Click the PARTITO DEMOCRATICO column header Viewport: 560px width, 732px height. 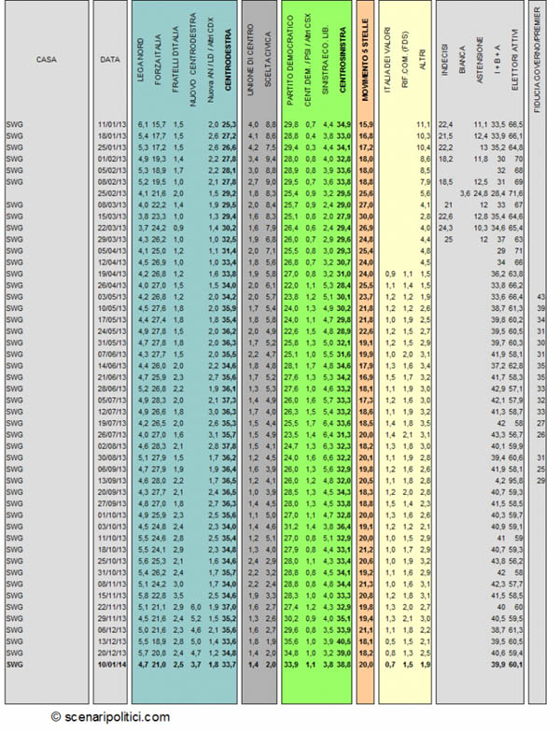(289, 60)
